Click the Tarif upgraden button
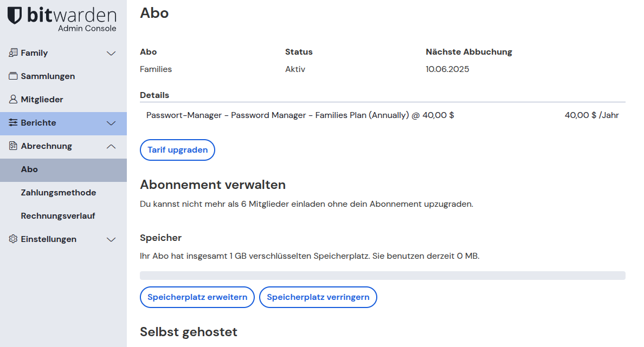The image size is (644, 347). pyautogui.click(x=177, y=150)
